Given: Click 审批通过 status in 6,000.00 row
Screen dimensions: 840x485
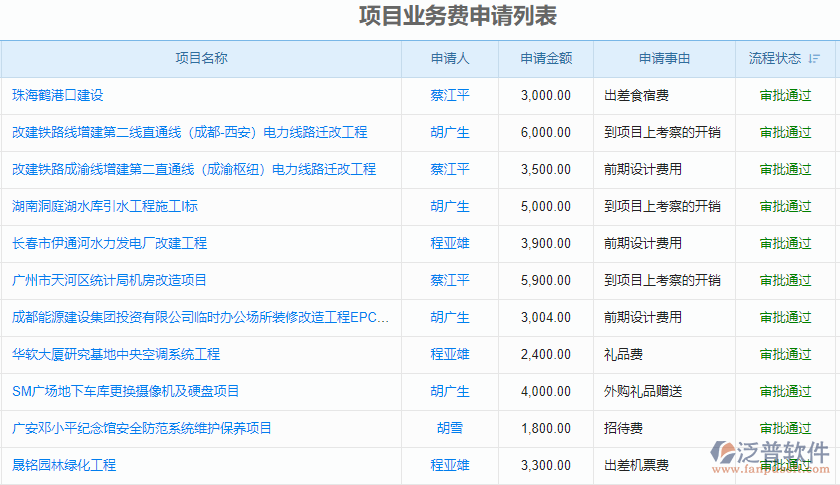Looking at the screenshot, I should click(x=785, y=132).
